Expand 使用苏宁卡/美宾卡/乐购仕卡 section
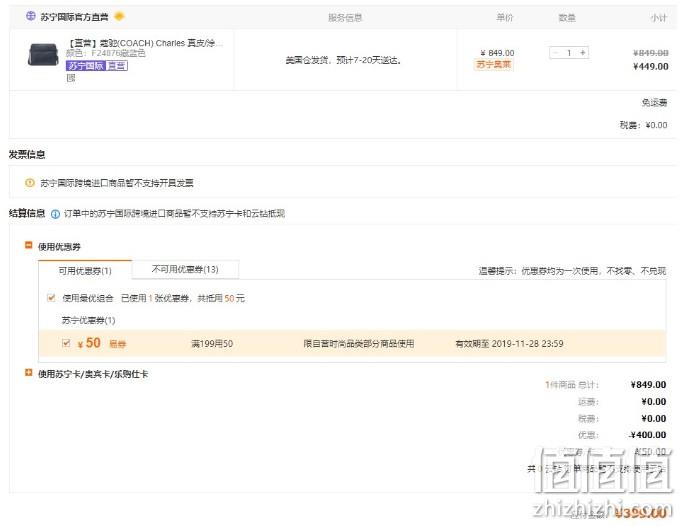 coord(29,372)
